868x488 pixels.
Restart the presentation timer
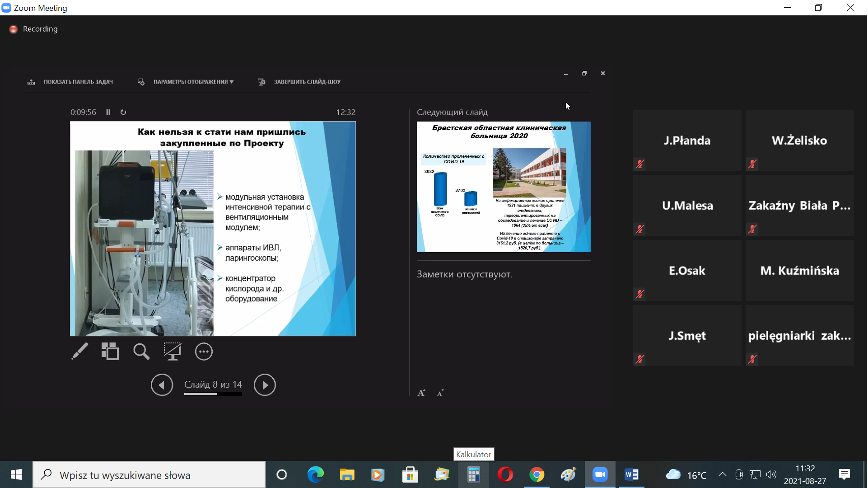pos(123,112)
